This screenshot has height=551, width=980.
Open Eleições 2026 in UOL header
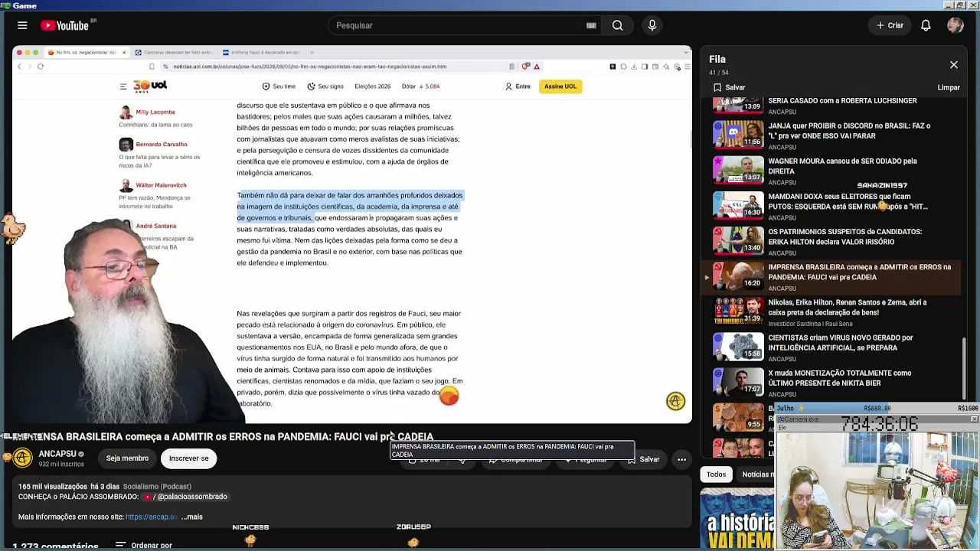click(372, 86)
